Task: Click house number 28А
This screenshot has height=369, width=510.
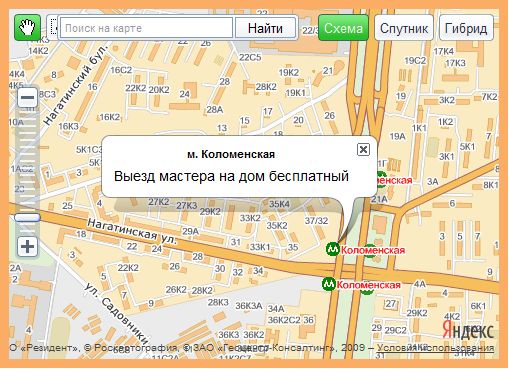Action: coord(215,109)
